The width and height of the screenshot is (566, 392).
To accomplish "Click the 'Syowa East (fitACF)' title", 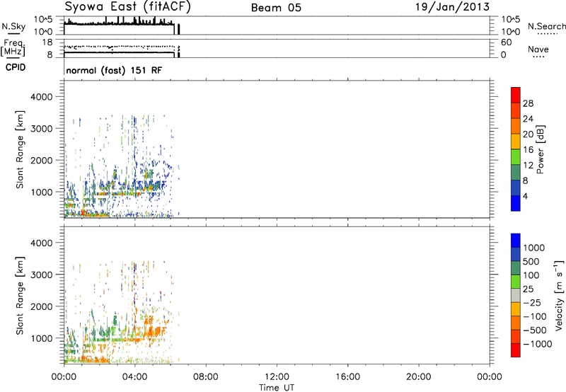I will pyautogui.click(x=127, y=6).
